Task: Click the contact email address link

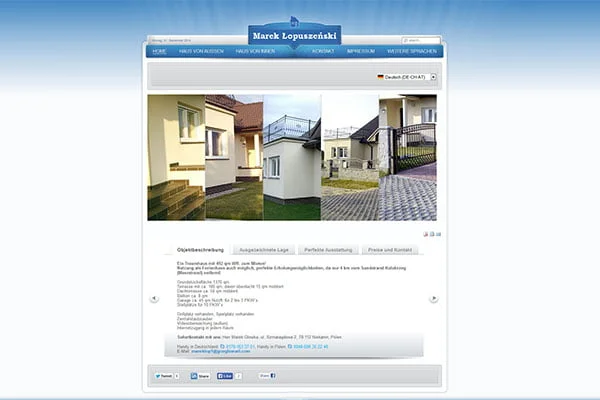Action: tap(220, 351)
